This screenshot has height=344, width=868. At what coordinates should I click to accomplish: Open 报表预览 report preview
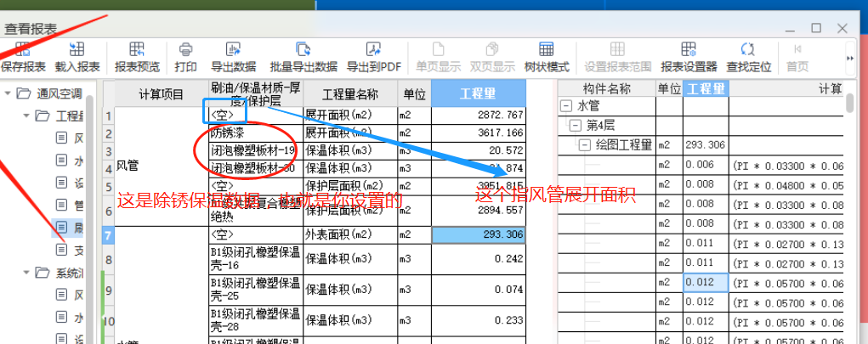[x=137, y=57]
